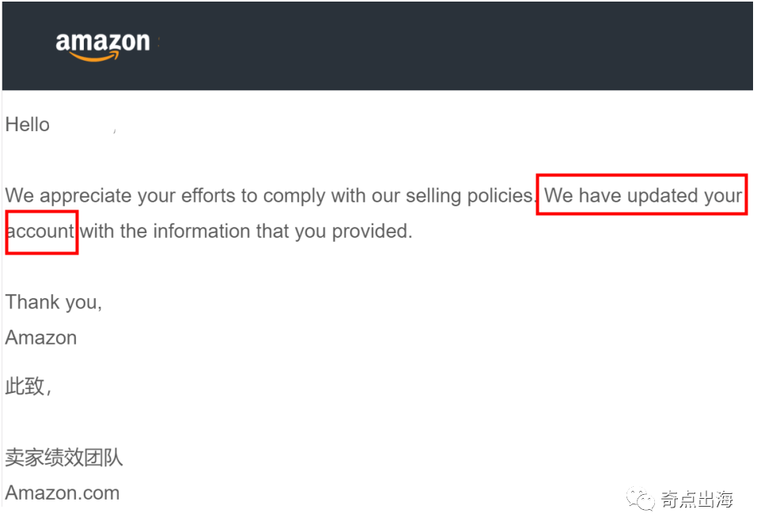Click the red-boxed word "account"

tap(41, 232)
